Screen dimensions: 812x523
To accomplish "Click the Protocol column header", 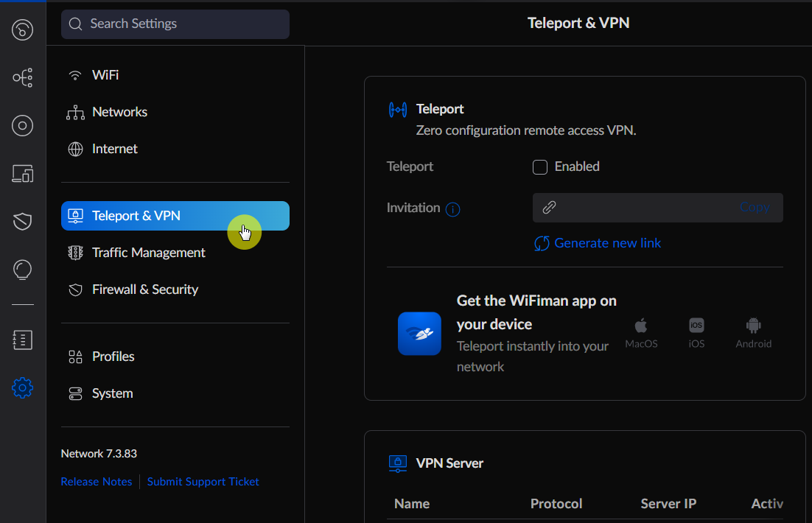I will tap(556, 504).
